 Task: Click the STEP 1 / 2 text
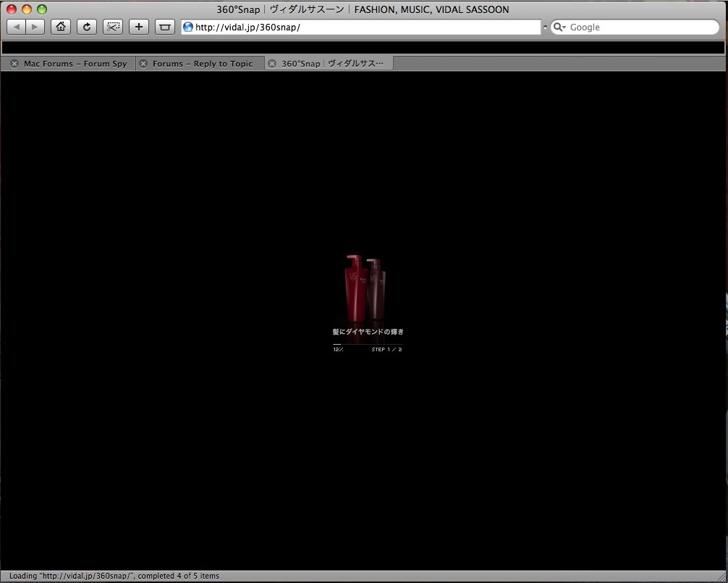(x=386, y=349)
